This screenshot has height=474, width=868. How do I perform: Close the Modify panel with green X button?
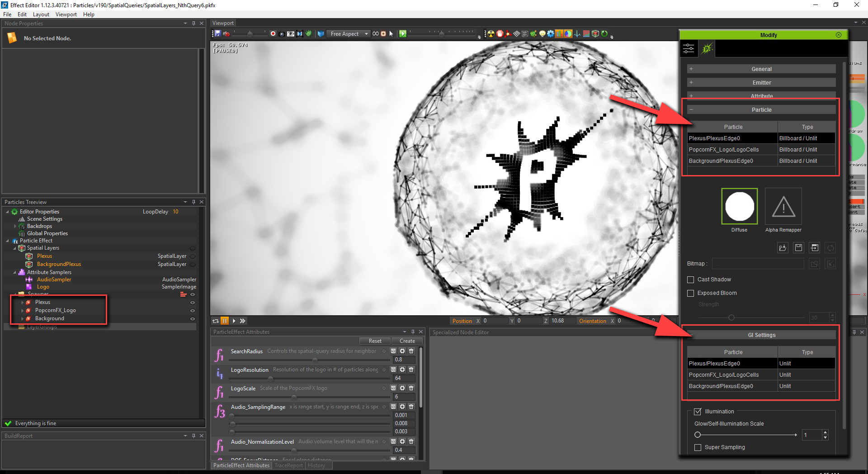point(839,35)
